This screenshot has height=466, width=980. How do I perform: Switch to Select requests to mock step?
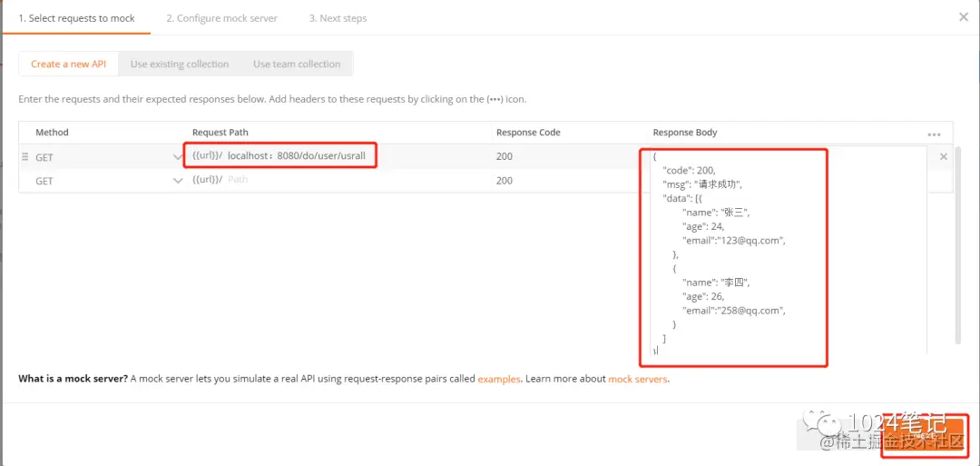(x=77, y=18)
